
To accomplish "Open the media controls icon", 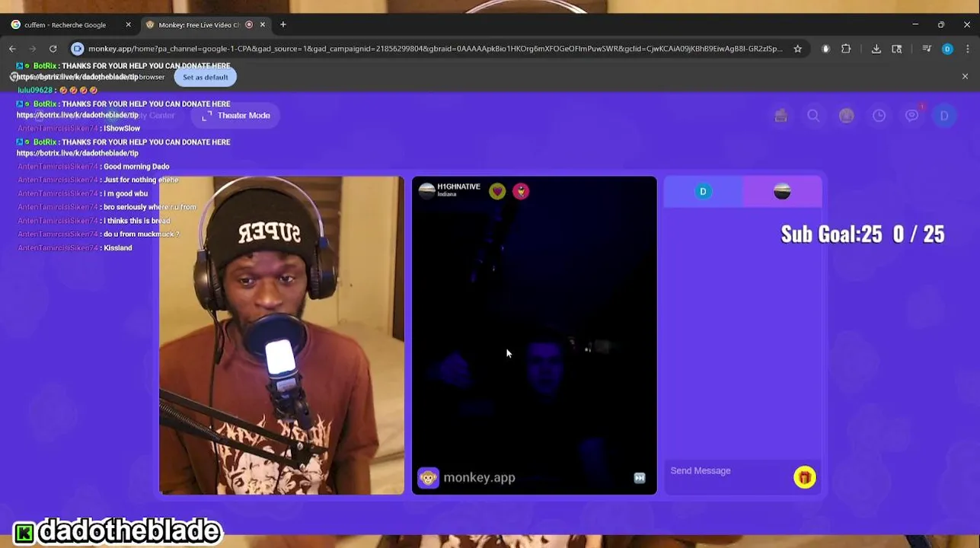I will tap(927, 49).
